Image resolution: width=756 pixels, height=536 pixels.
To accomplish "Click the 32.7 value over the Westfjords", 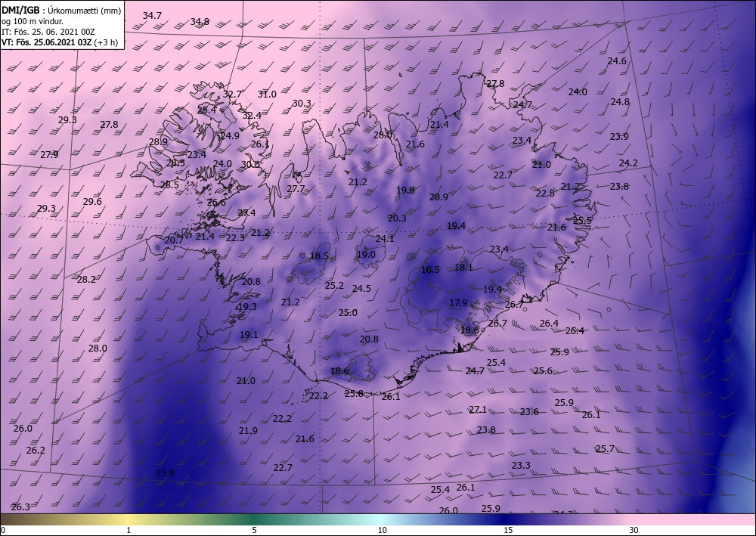I will 232,94.
